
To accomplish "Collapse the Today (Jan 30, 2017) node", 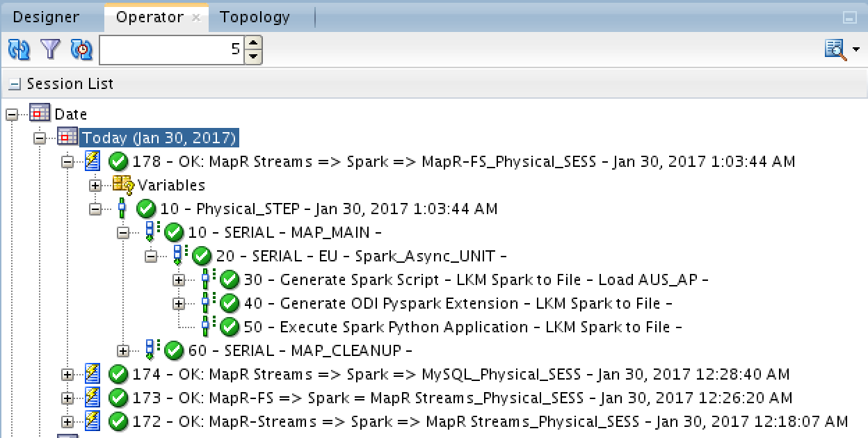I will pyautogui.click(x=40, y=138).
